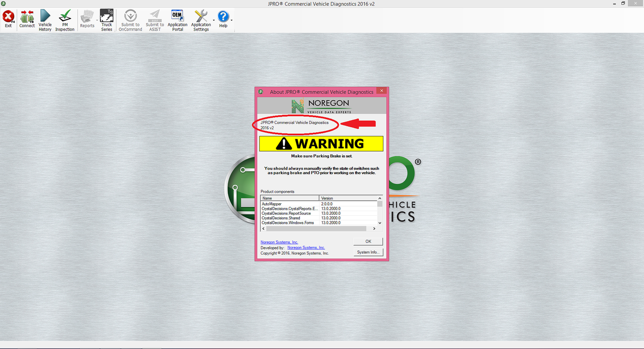Image resolution: width=644 pixels, height=349 pixels.
Task: Click the components list scroll right arrow
Action: 375,228
